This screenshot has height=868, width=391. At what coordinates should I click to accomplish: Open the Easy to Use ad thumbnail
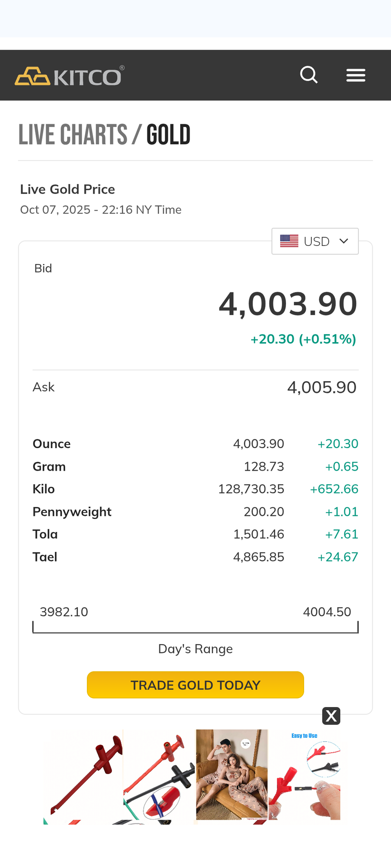[305, 774]
